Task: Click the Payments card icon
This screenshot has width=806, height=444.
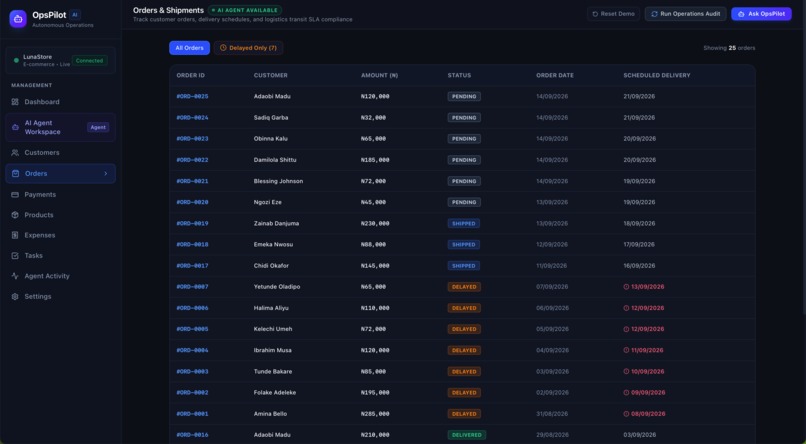Action: coord(15,195)
